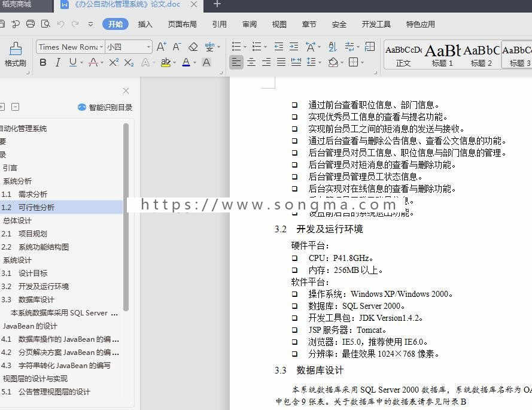Open the phonetic guide (wén) tool
The height and width of the screenshot is (410, 532).
tap(209, 47)
